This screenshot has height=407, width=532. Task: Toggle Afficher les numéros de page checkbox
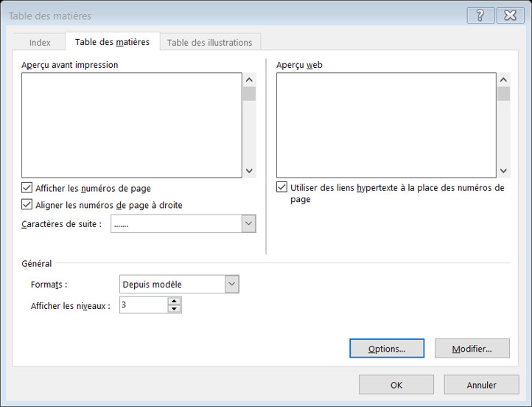27,188
